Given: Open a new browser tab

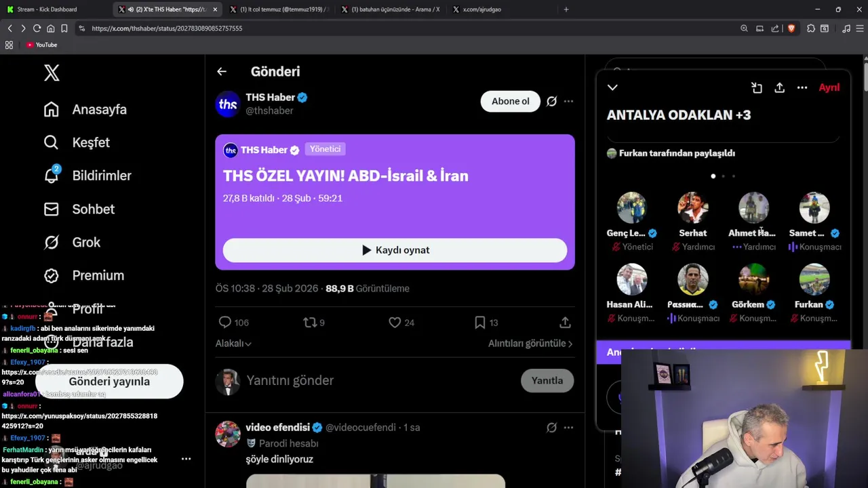Looking at the screenshot, I should point(566,9).
